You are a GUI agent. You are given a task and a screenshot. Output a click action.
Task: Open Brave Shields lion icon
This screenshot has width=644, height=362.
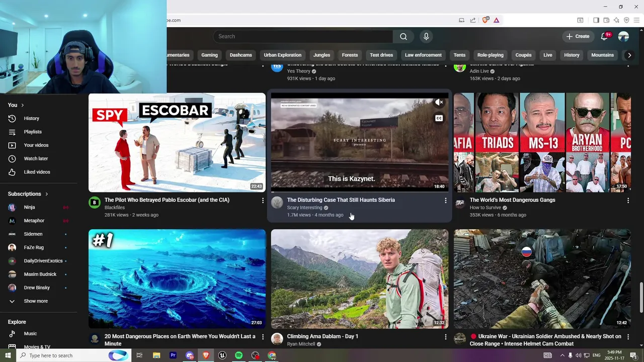[x=485, y=20]
